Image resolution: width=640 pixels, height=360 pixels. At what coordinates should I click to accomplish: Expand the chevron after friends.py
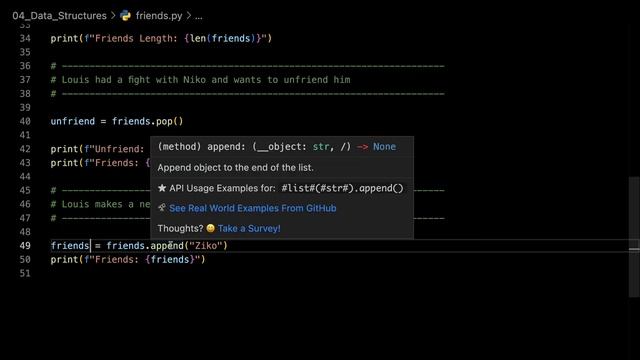pos(189,16)
